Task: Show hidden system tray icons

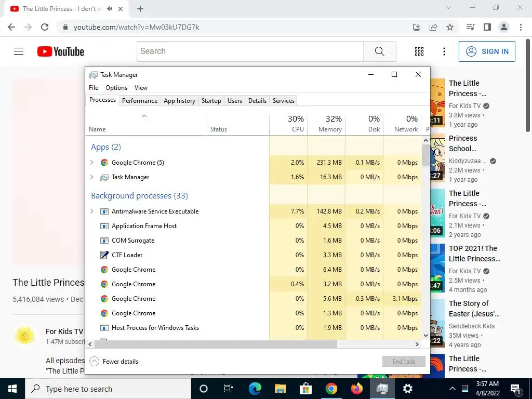Action: 453,389
